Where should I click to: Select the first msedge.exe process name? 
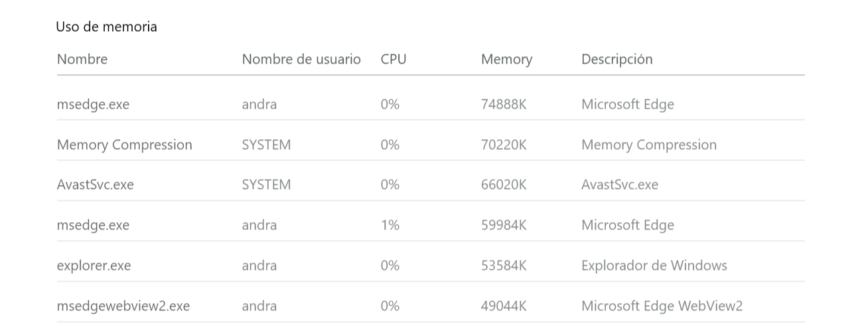coord(94,104)
